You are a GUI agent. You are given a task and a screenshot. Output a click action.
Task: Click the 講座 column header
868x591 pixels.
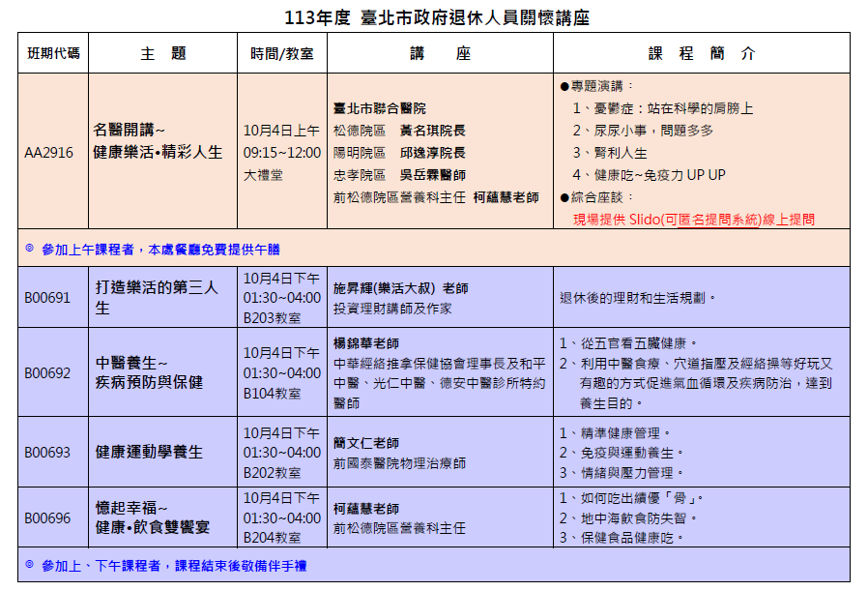point(439,53)
